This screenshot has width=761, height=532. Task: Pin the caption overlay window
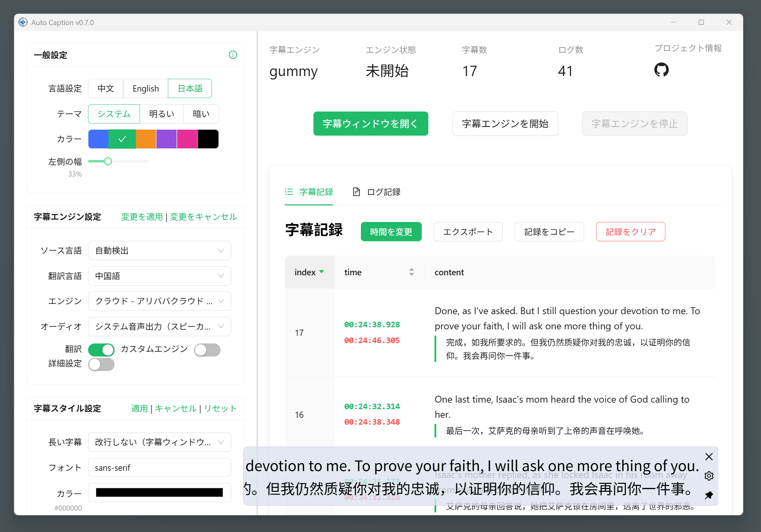click(709, 495)
